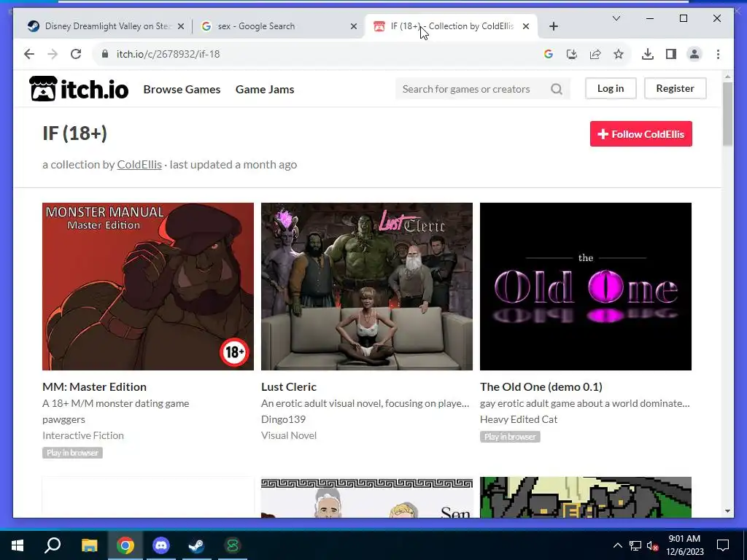Open Windows taskbar search
This screenshot has width=747, height=560.
[53, 545]
